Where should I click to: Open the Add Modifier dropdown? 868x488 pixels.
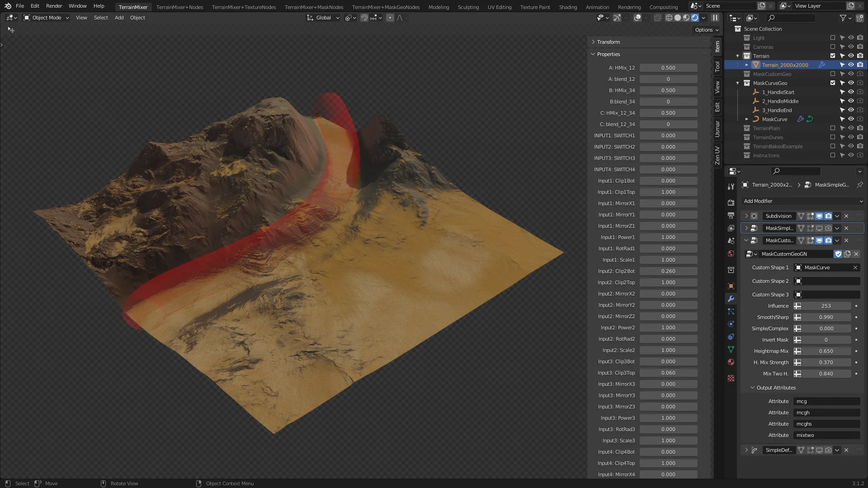pos(802,201)
